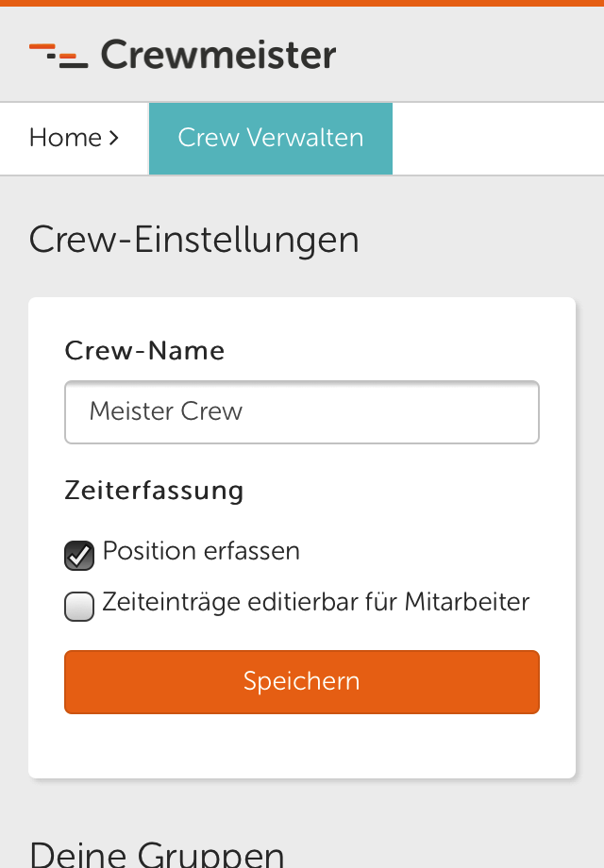The height and width of the screenshot is (868, 604).
Task: Enable Zeiteinträge editierbar für Mitarbeiter checkbox
Action: tap(79, 606)
